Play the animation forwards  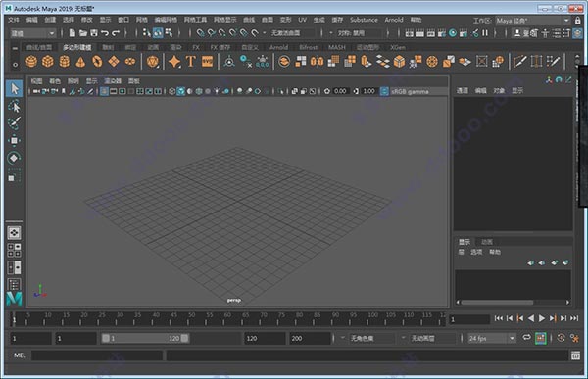tap(542, 318)
